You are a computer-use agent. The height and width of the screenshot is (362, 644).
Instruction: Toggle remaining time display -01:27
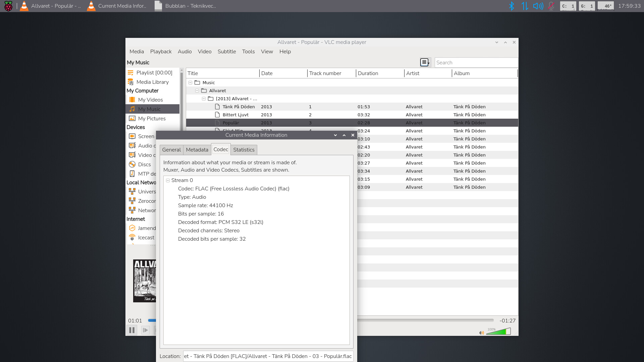pyautogui.click(x=507, y=321)
